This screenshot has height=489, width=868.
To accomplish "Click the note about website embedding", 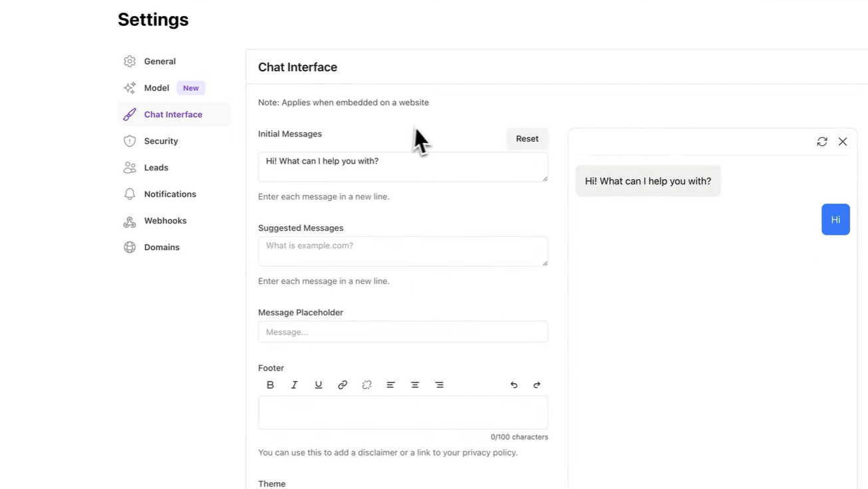I will pos(343,102).
